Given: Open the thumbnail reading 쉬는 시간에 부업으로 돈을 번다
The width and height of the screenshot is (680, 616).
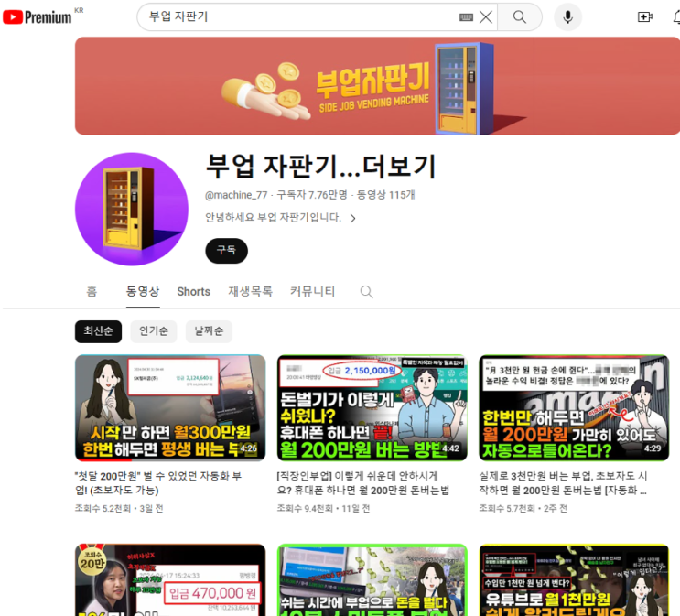Looking at the screenshot, I should click(x=372, y=580).
